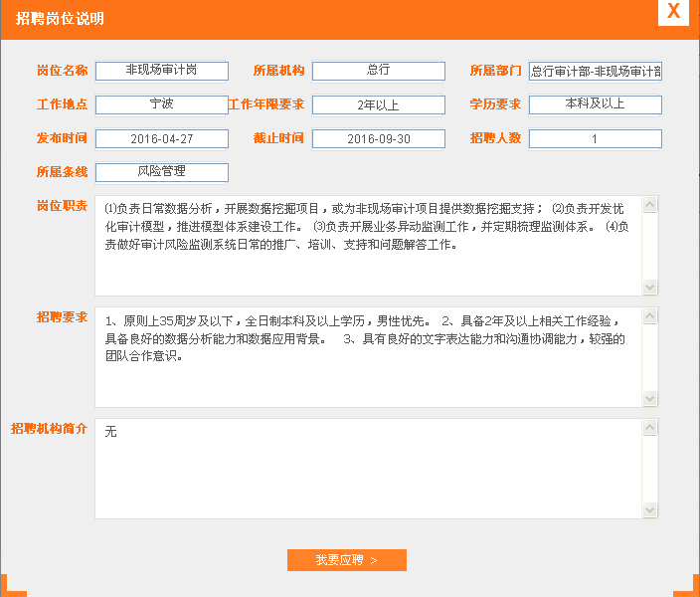The width and height of the screenshot is (700, 597).
Task: Click the 工作地点 field showing 宁波
Action: click(162, 104)
